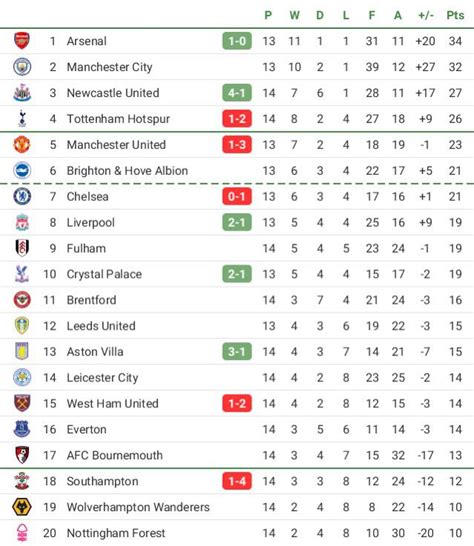The height and width of the screenshot is (546, 474).
Task: Click the Chelsea club crest
Action: (x=22, y=196)
